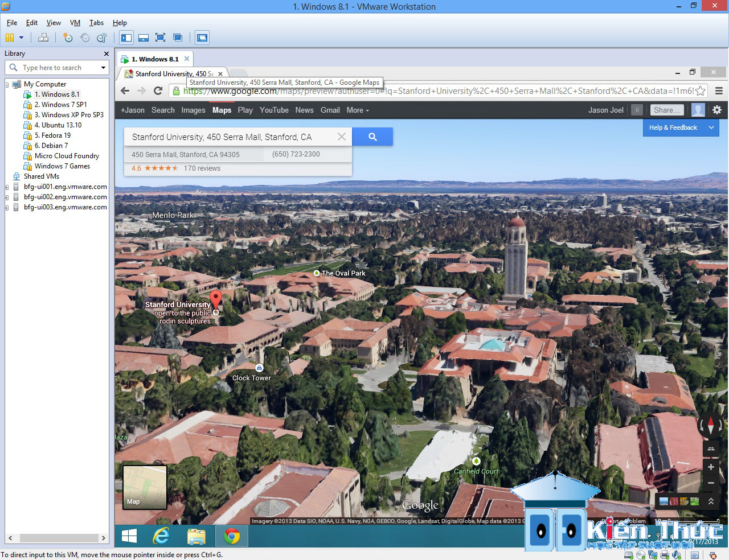729x560 pixels.
Task: Open Internet Explorer from the Windows taskbar
Action: (x=162, y=536)
